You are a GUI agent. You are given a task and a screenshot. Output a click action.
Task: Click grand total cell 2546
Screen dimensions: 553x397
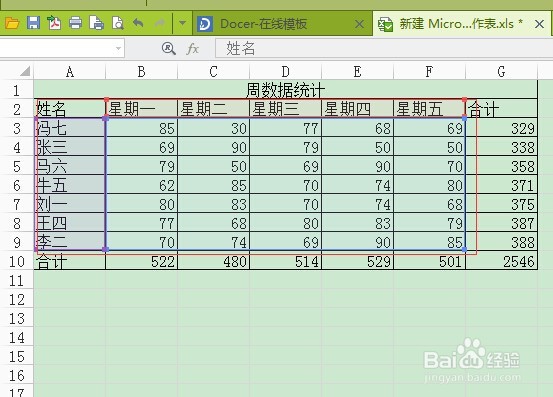click(x=501, y=261)
